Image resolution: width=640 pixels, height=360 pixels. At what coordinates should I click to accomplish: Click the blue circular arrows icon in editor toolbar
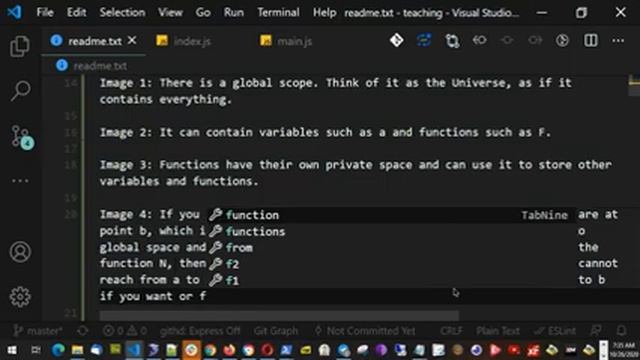424,40
